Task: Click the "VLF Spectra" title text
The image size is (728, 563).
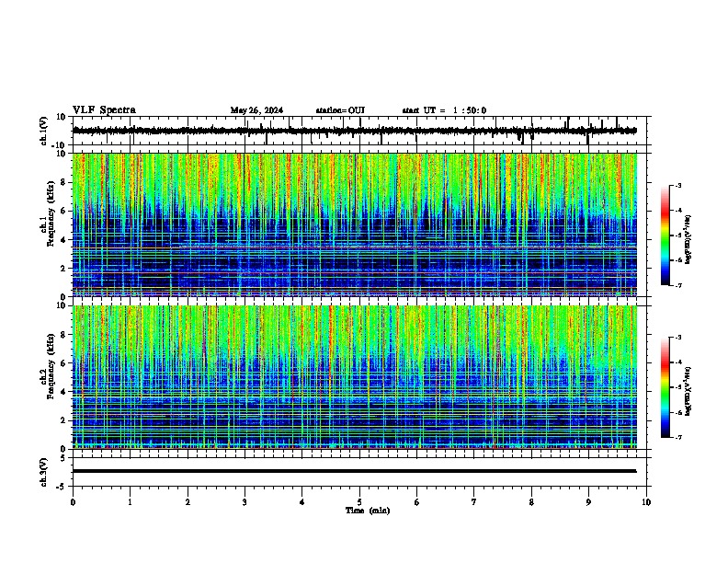Action: point(104,110)
